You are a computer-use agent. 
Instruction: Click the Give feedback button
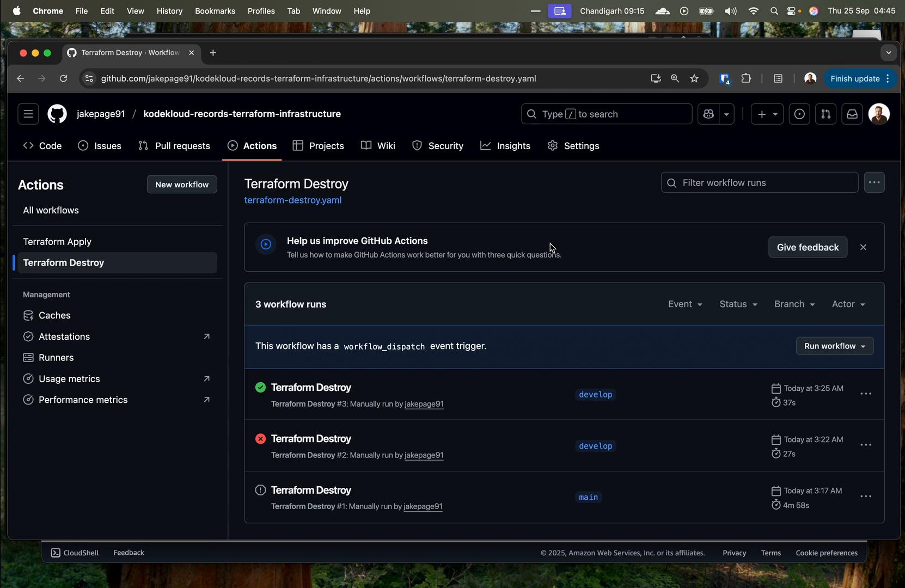(808, 247)
